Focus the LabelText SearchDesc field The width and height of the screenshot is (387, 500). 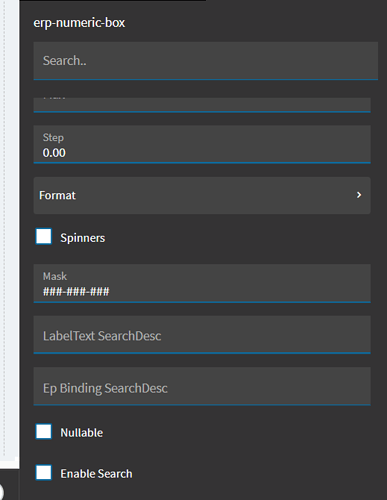click(x=202, y=335)
